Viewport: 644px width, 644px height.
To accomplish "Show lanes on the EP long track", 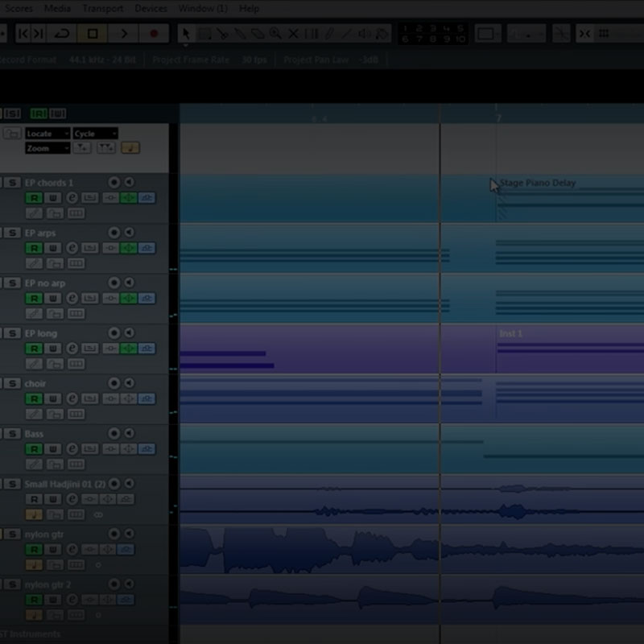I will [x=76, y=364].
